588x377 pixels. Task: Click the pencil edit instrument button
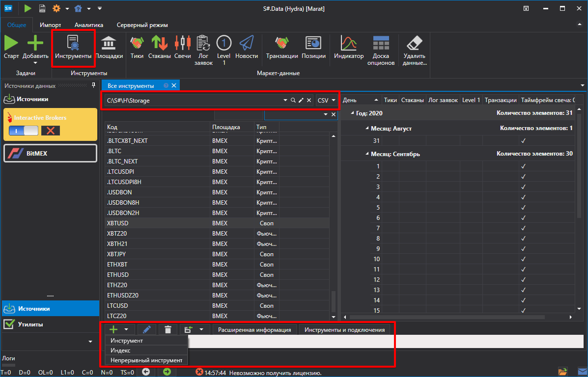tap(147, 329)
